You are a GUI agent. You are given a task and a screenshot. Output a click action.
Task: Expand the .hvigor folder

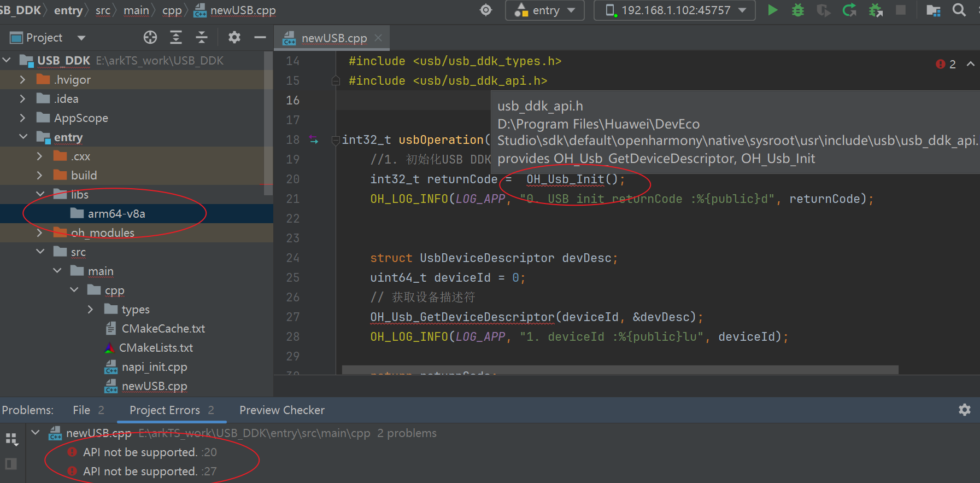click(22, 79)
